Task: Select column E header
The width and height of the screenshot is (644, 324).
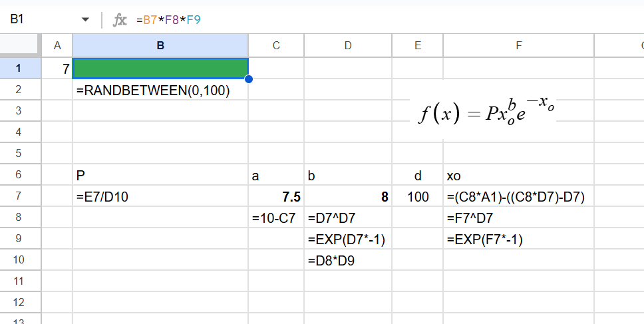Action: coord(418,46)
